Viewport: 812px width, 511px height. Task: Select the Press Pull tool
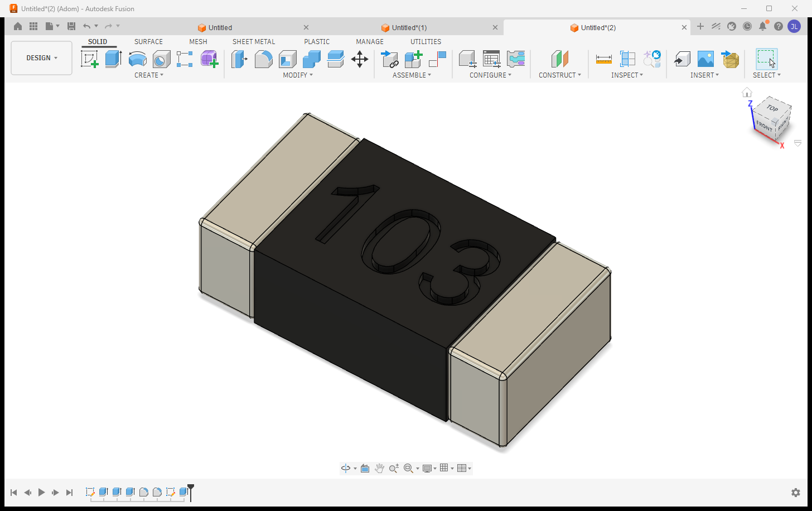239,59
